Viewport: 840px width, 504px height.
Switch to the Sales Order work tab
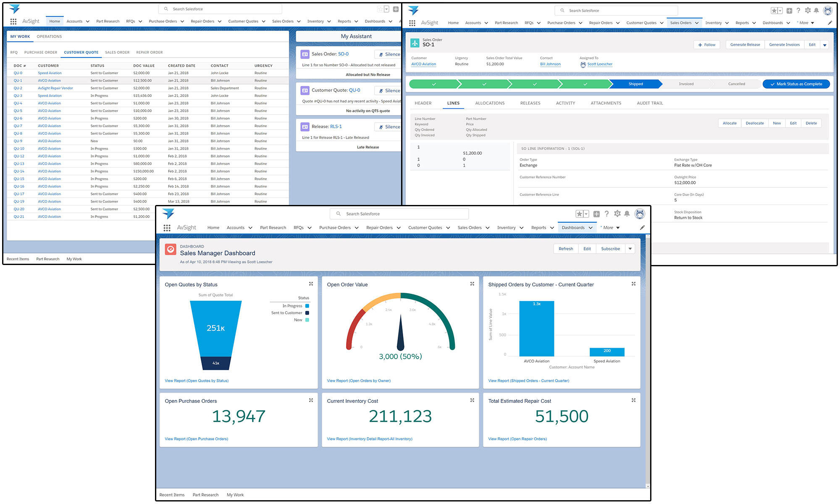point(117,52)
